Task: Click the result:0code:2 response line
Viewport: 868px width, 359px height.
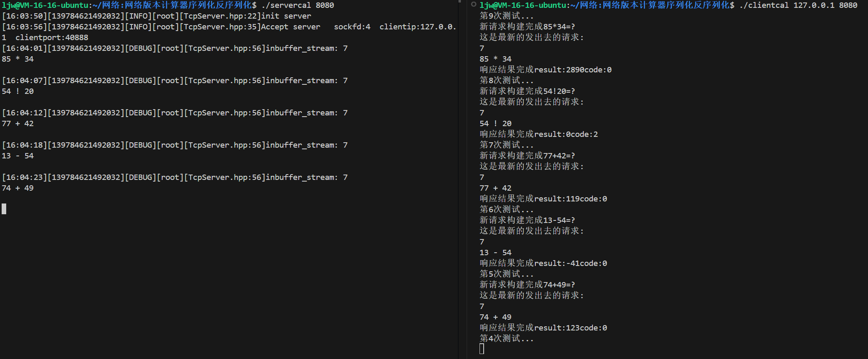Action: pos(538,134)
